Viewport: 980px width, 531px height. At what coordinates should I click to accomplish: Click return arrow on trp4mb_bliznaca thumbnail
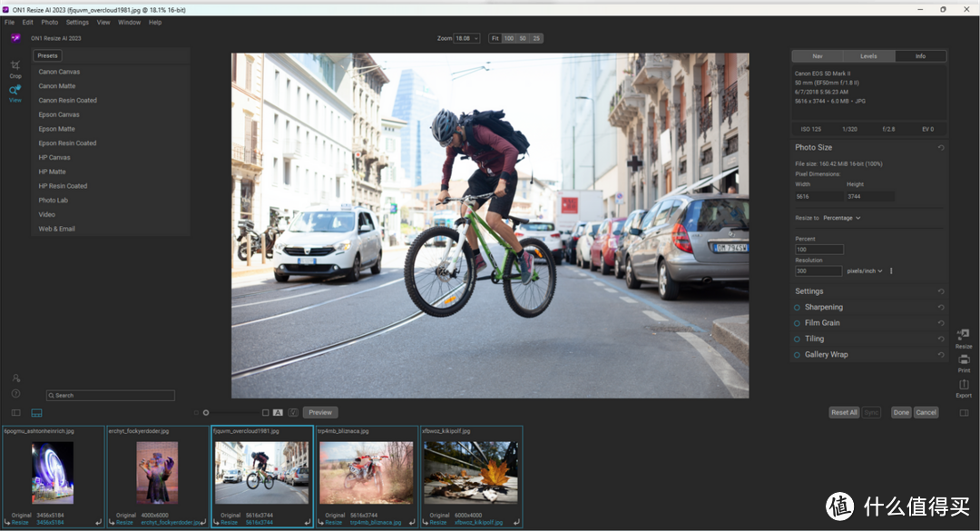click(412, 522)
